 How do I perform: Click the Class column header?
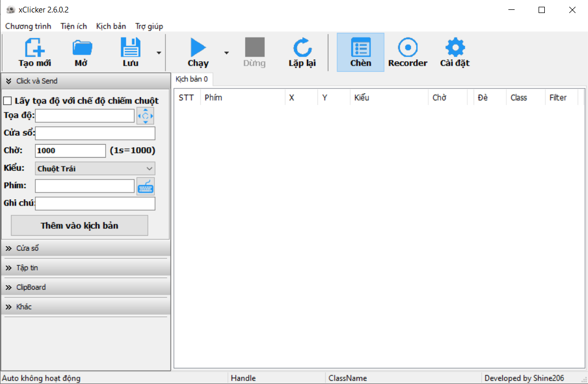[526, 98]
